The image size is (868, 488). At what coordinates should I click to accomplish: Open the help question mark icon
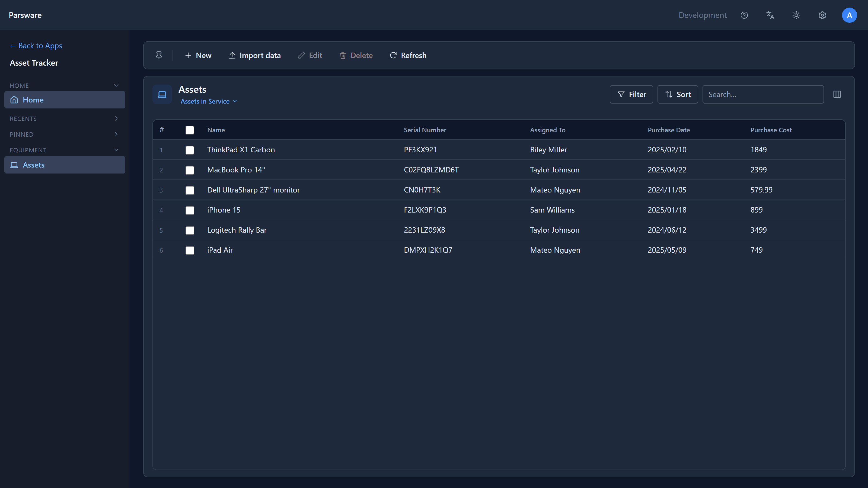(x=744, y=15)
